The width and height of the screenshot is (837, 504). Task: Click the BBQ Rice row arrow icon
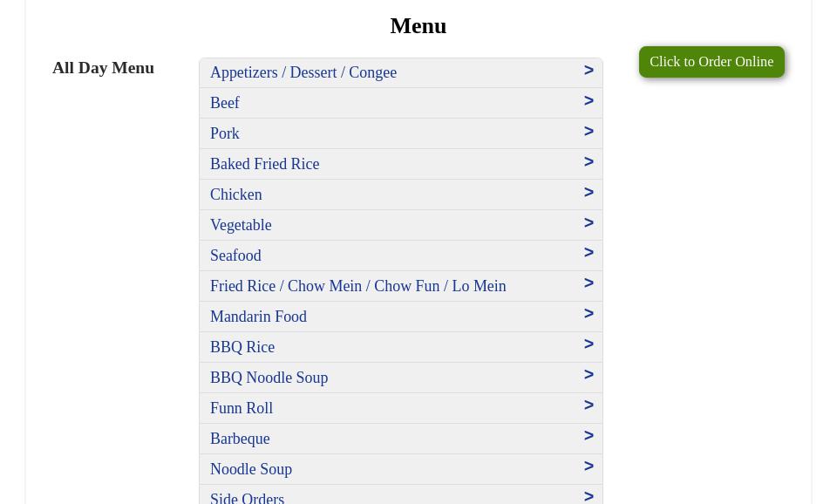589,344
